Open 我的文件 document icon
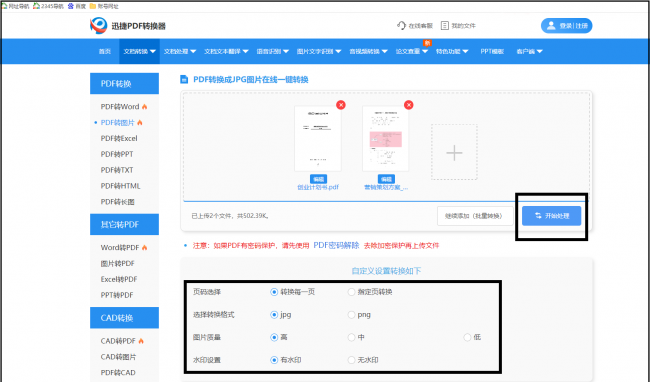This screenshot has width=650, height=382. coord(444,26)
